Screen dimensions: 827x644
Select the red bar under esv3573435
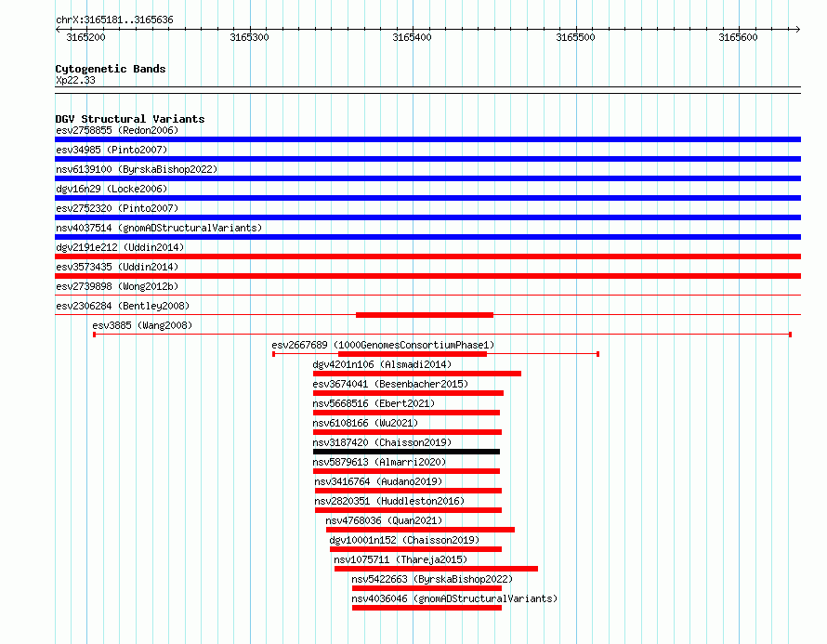(x=427, y=276)
